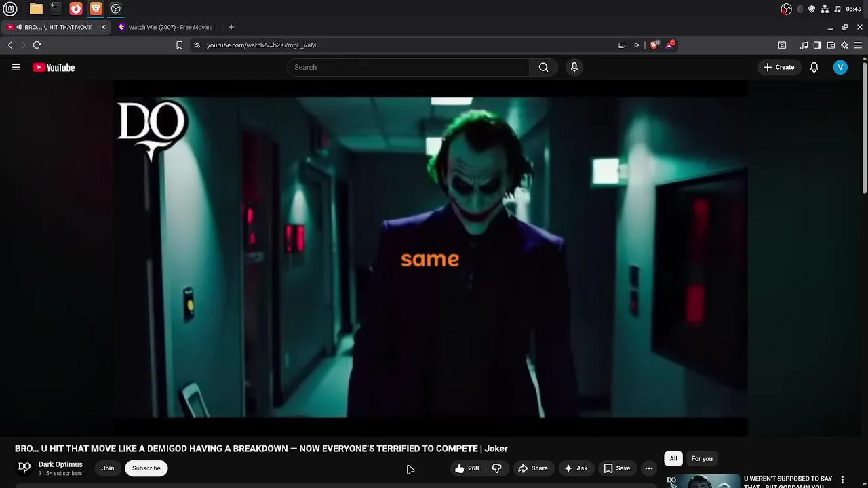
Task: Launch the Terminal from the panel
Action: (56, 9)
